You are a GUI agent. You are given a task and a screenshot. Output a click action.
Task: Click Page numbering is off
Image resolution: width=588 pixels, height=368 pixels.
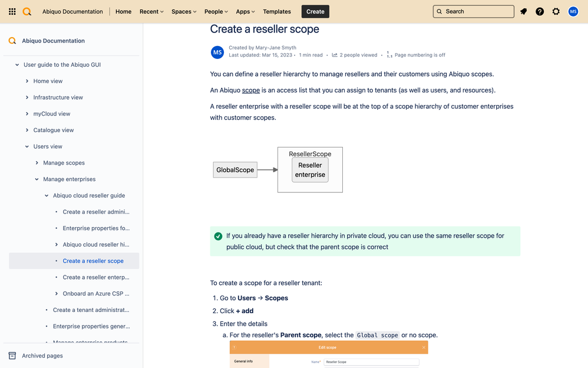[419, 55]
